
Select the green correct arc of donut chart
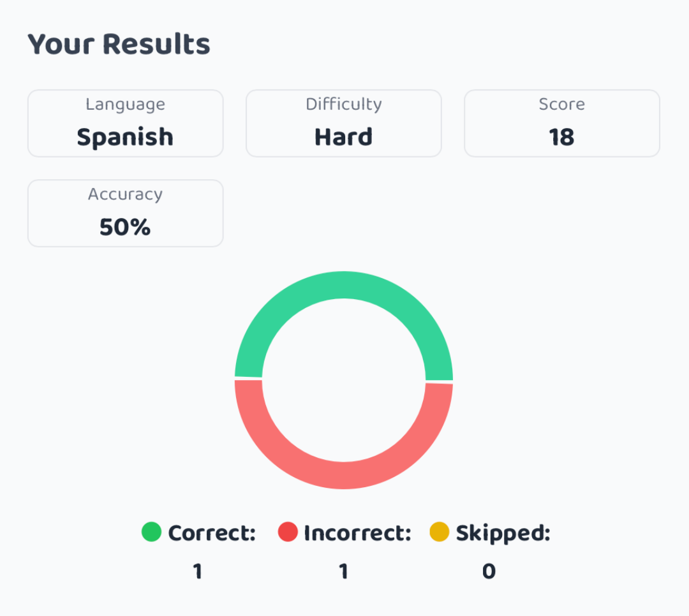pyautogui.click(x=344, y=284)
